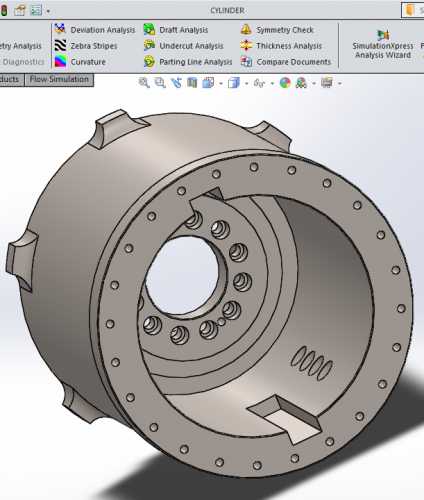Image resolution: width=424 pixels, height=500 pixels.
Task: Click View Orientation icon
Action: coord(208,83)
